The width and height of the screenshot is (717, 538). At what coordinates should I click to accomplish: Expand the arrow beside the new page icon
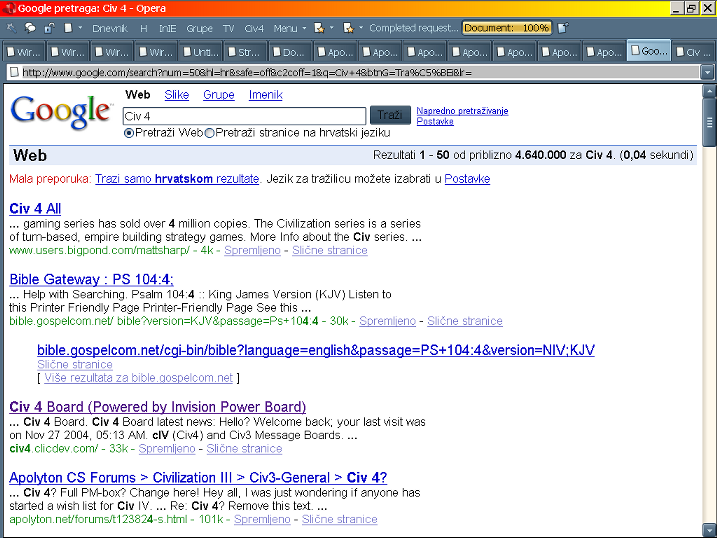81,28
